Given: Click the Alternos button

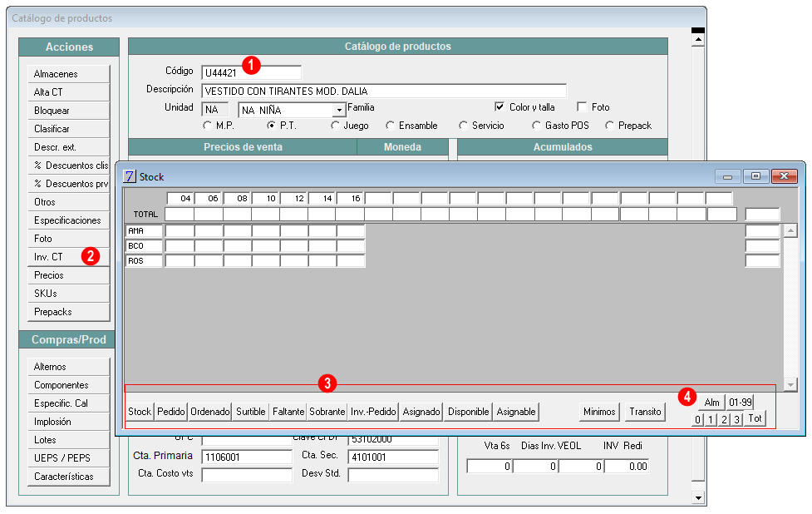Looking at the screenshot, I should [68, 367].
